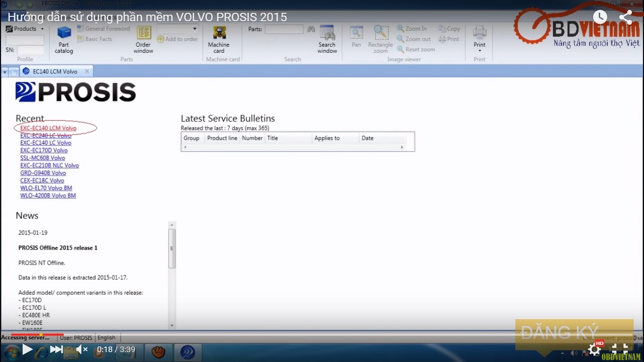Unmute the video volume
The image size is (644, 362).
(x=82, y=349)
